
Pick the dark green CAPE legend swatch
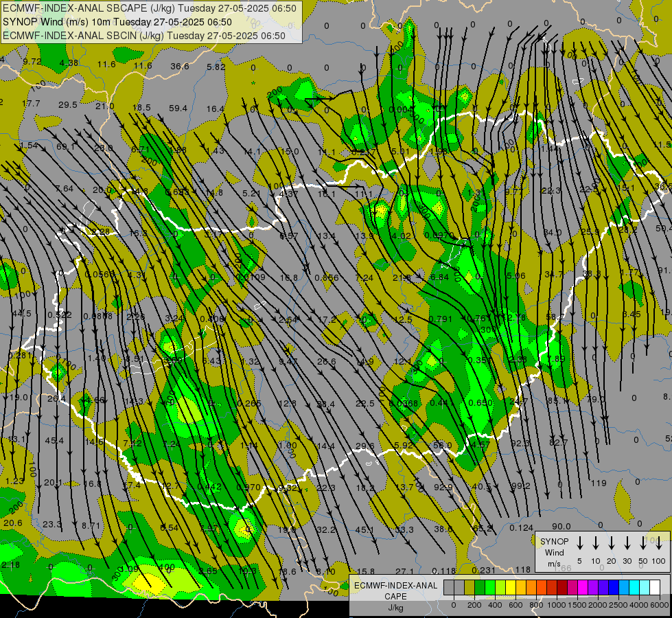pyautogui.click(x=480, y=587)
